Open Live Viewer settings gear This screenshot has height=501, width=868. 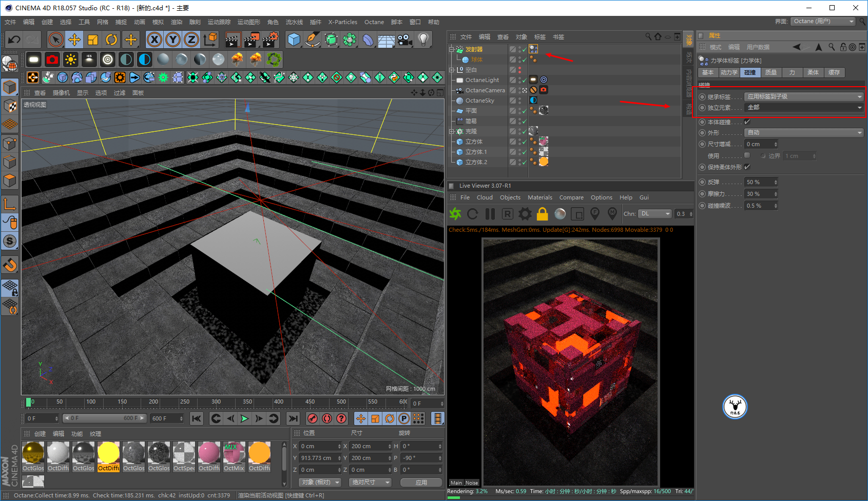[x=525, y=214]
